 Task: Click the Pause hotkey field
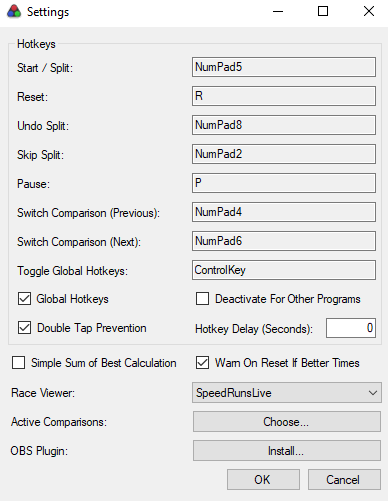(x=284, y=183)
